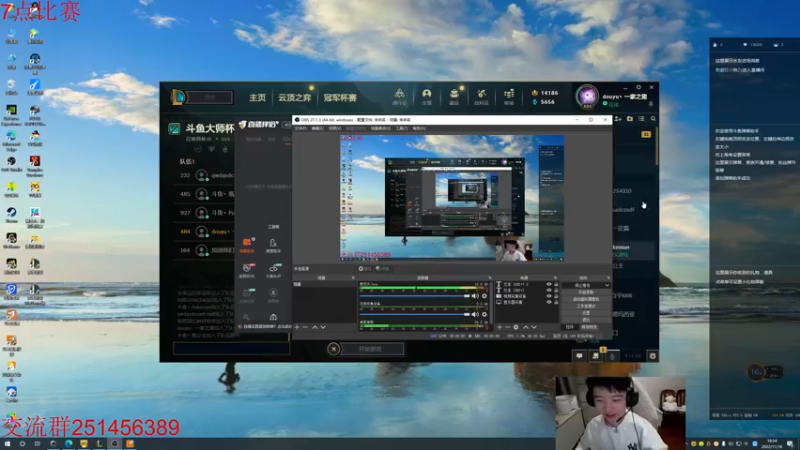This screenshot has width=800, height=450.
Task: Remove the selected scene in OBS
Action: (x=305, y=327)
